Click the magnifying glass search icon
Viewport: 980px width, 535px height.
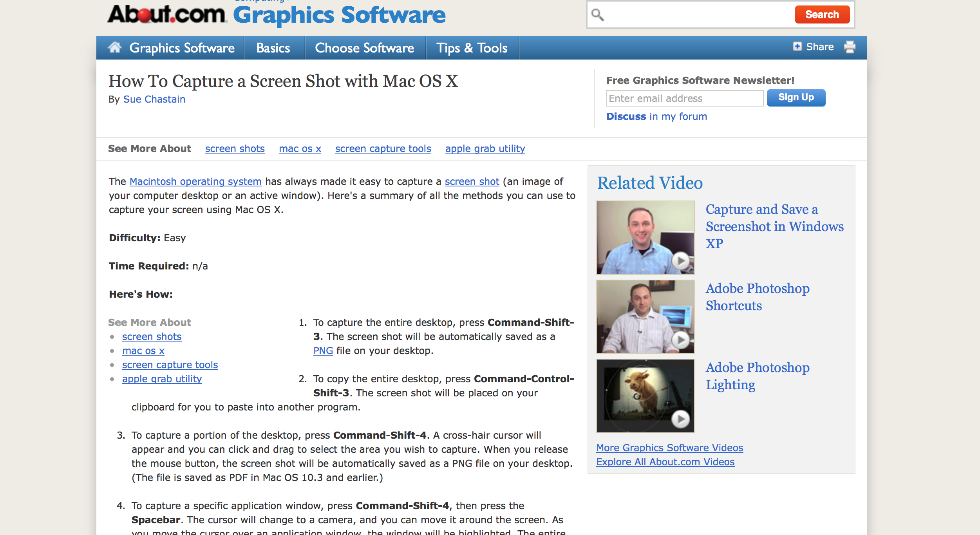coord(598,15)
